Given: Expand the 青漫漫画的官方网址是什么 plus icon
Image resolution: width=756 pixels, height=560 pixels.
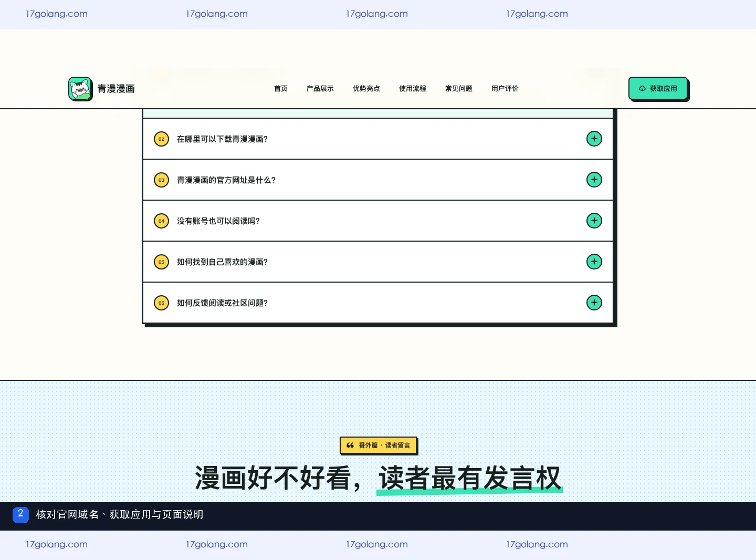Looking at the screenshot, I should [x=594, y=180].
